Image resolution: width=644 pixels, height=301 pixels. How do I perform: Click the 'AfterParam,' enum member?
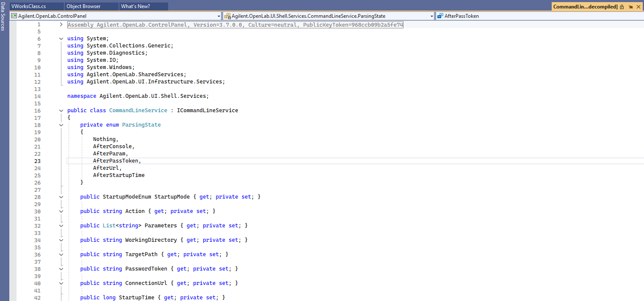tap(111, 154)
